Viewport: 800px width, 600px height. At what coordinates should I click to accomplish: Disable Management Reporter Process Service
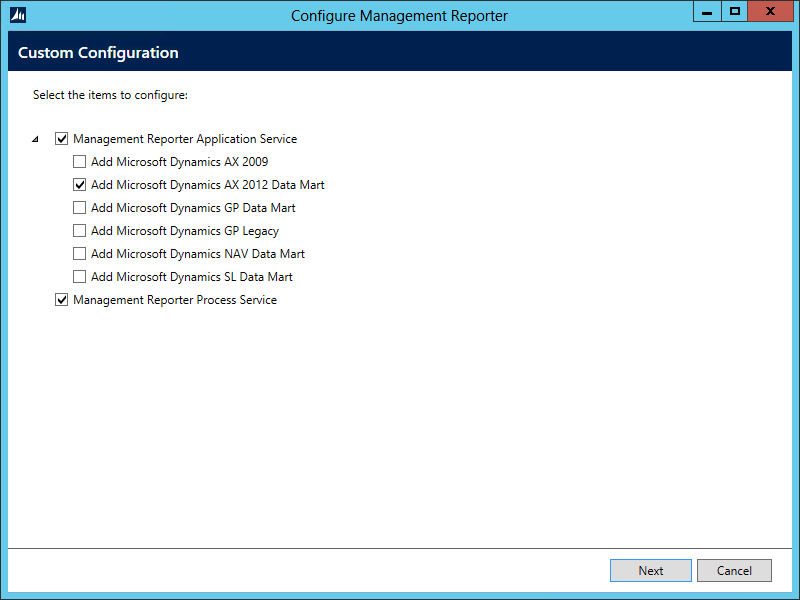point(62,299)
